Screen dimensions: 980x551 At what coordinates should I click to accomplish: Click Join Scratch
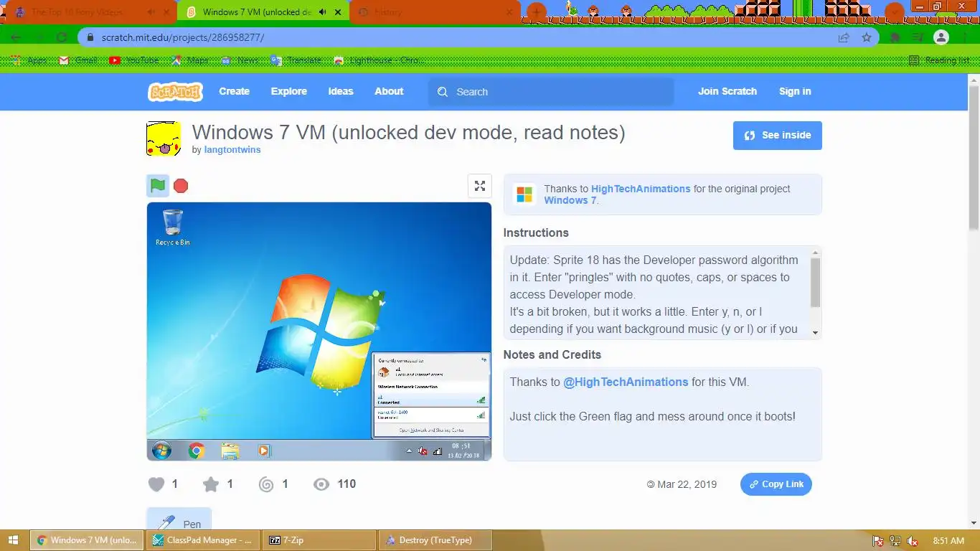point(727,91)
